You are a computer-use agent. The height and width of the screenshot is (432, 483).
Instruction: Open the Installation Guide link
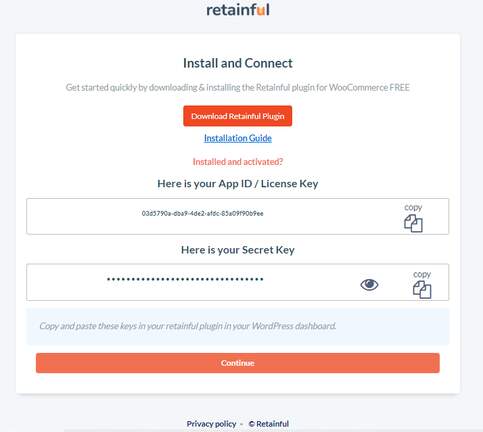(238, 138)
